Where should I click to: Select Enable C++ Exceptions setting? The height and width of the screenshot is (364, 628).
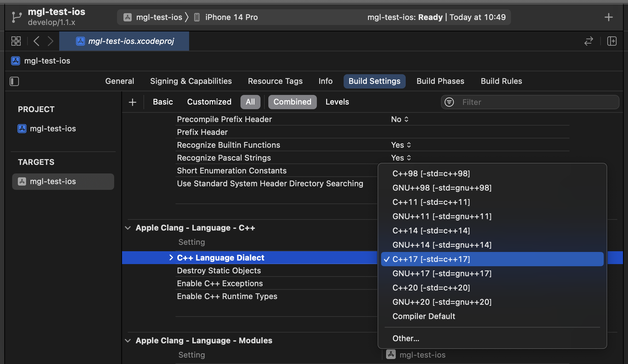[220, 283]
